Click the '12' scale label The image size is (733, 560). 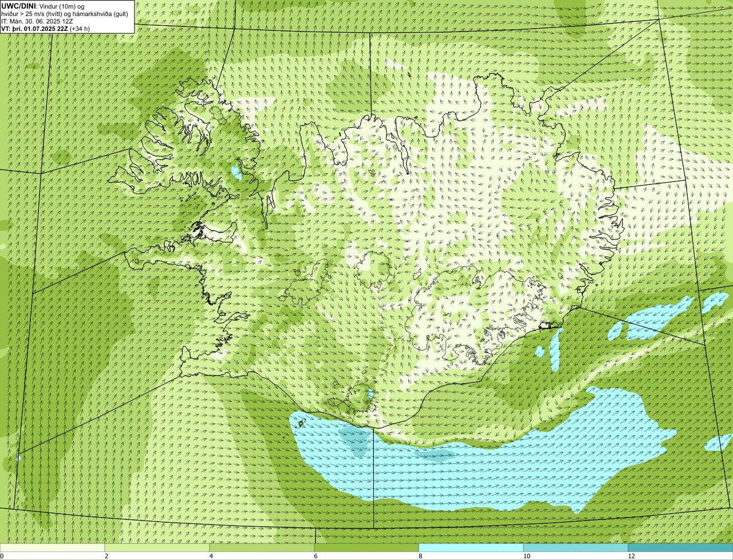pos(631,556)
